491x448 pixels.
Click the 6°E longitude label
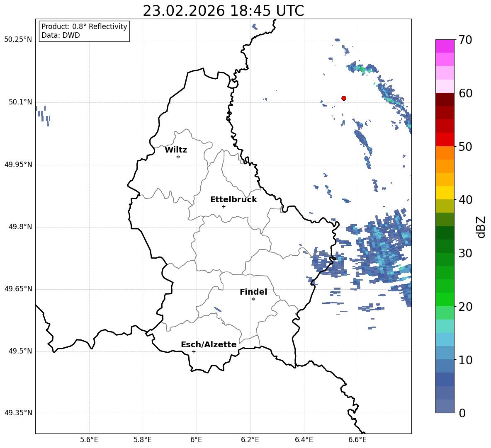pyautogui.click(x=196, y=440)
